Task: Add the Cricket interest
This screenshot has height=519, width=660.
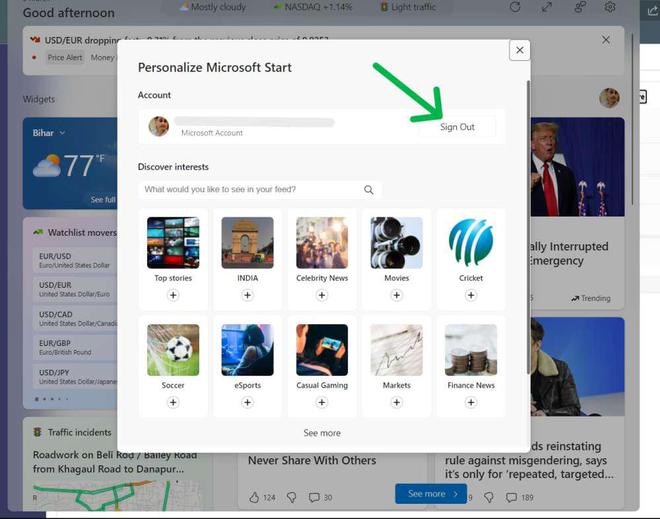Action: (x=471, y=295)
